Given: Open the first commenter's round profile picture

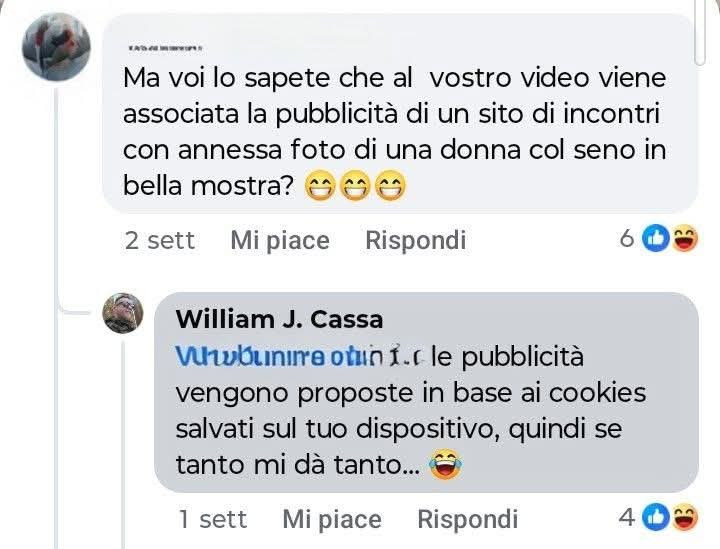Looking at the screenshot, I should coord(56,47).
